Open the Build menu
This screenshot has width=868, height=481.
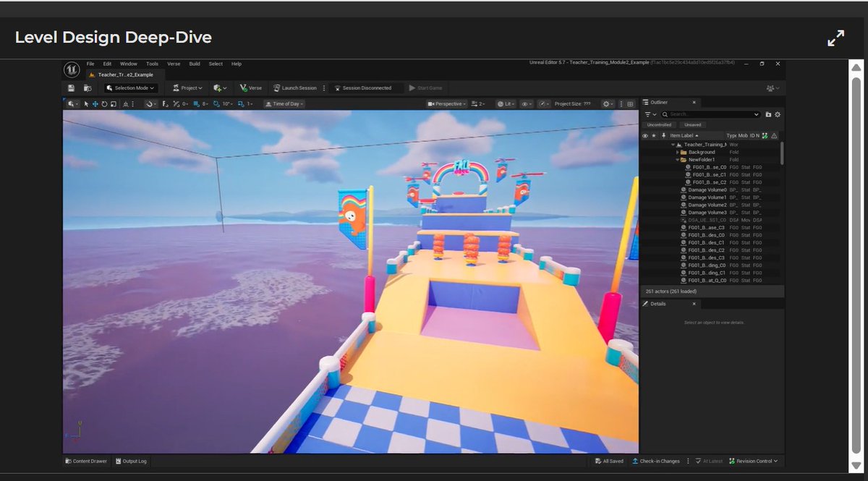point(195,64)
